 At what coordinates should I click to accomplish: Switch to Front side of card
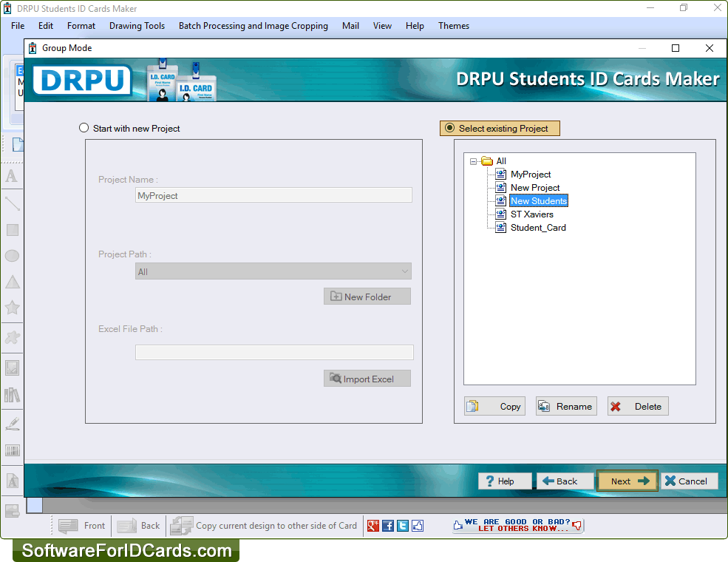(83, 526)
